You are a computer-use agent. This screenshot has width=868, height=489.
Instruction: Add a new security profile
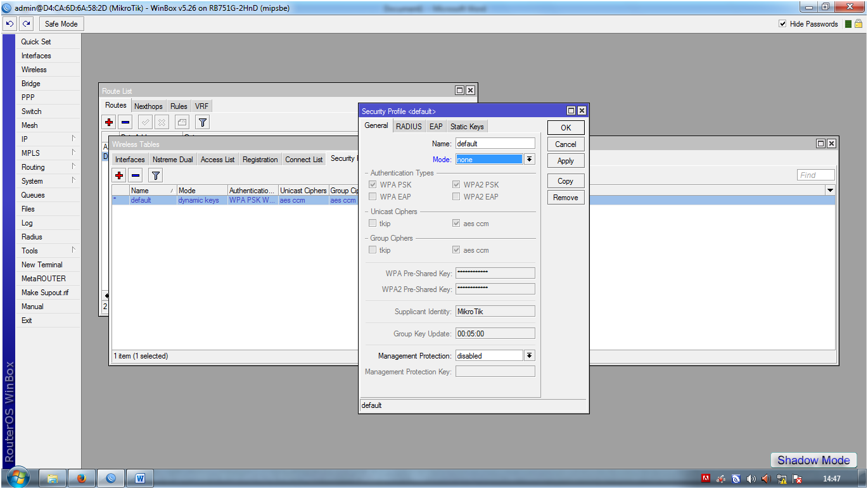119,175
